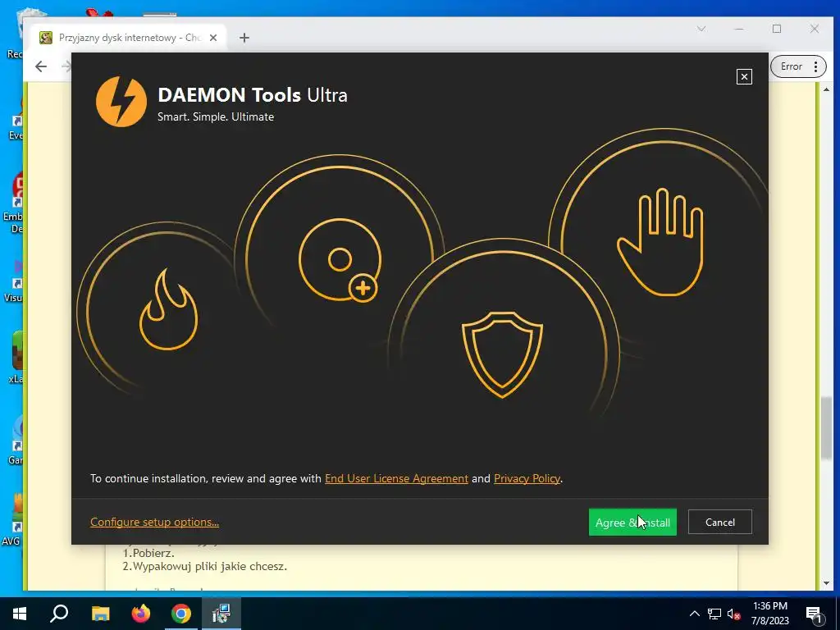840x630 pixels.
Task: Go back in Chrome browser
Action: [41, 66]
